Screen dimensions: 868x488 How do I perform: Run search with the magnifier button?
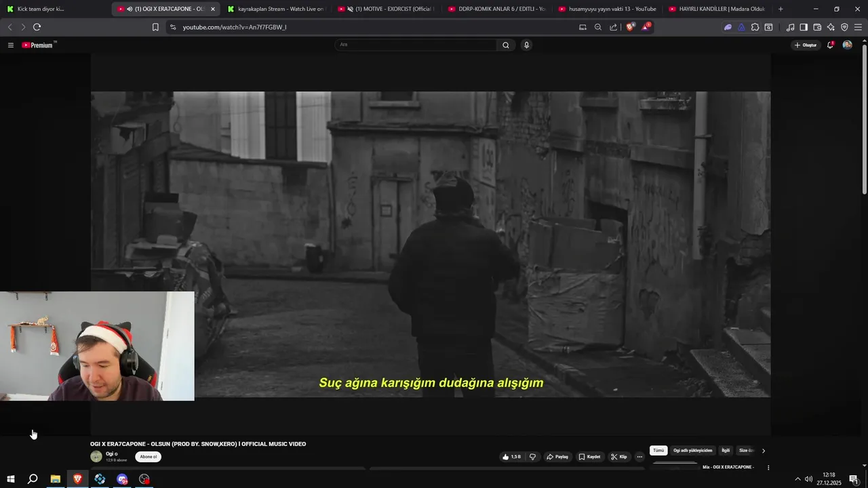pos(505,45)
